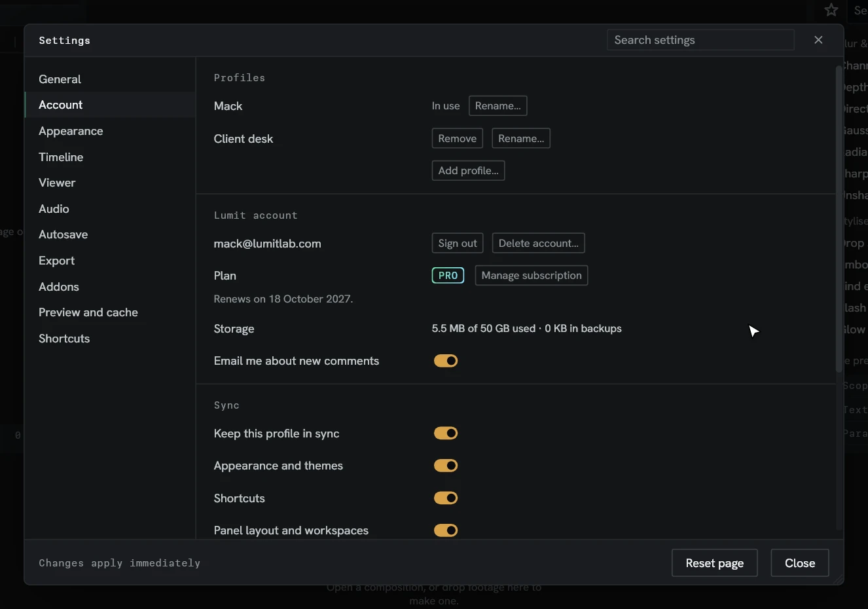Go to Appearance settings
Image resolution: width=868 pixels, height=609 pixels.
(x=110, y=131)
